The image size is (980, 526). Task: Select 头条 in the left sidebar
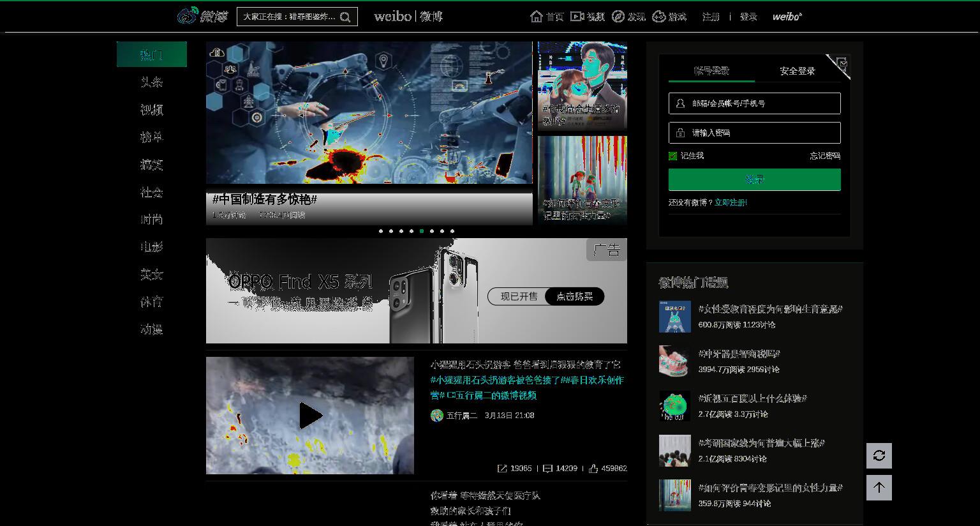pyautogui.click(x=152, y=82)
